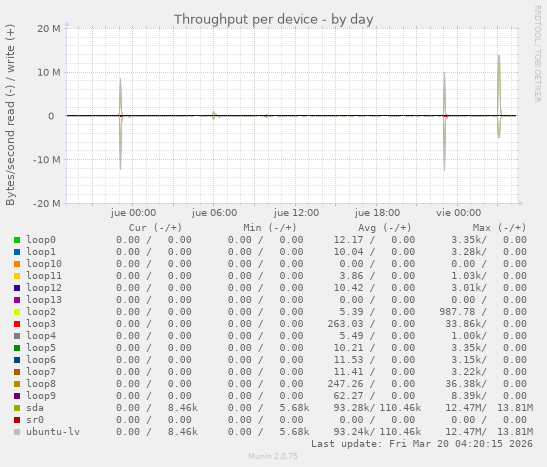
Task: Click the loop8 average value 247.26
Action: (345, 384)
